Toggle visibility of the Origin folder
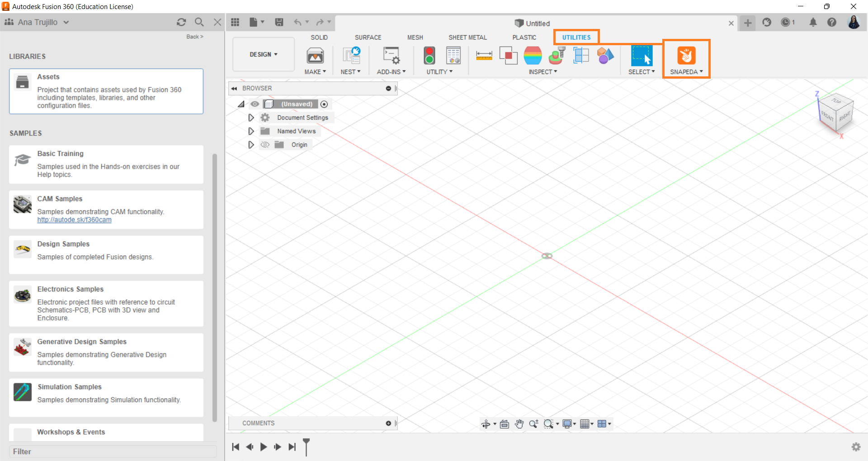 coord(265,145)
